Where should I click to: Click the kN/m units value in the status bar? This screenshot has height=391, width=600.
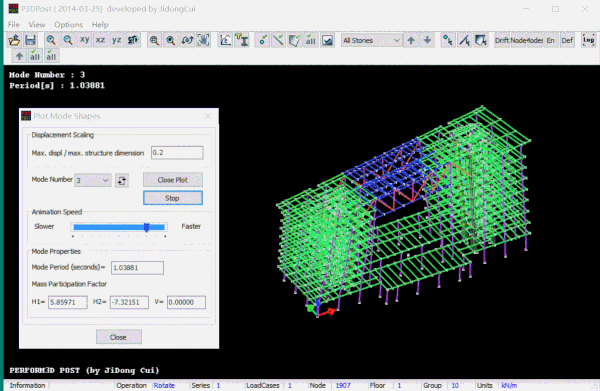pos(509,386)
